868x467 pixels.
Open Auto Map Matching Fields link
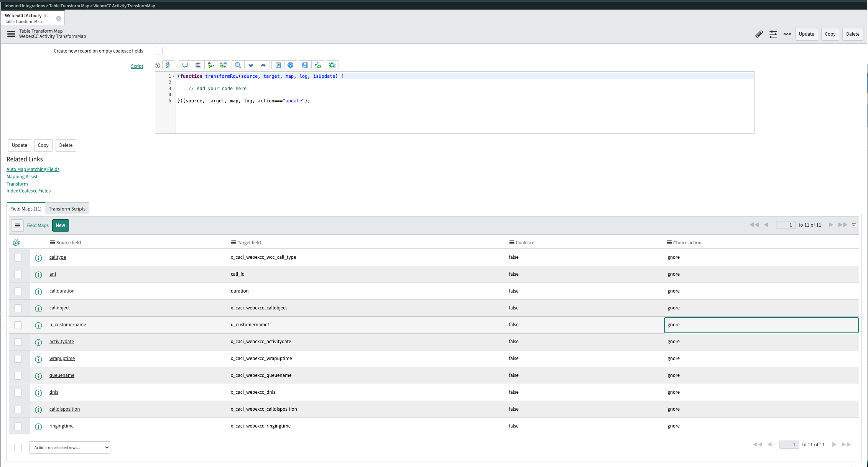pos(33,169)
